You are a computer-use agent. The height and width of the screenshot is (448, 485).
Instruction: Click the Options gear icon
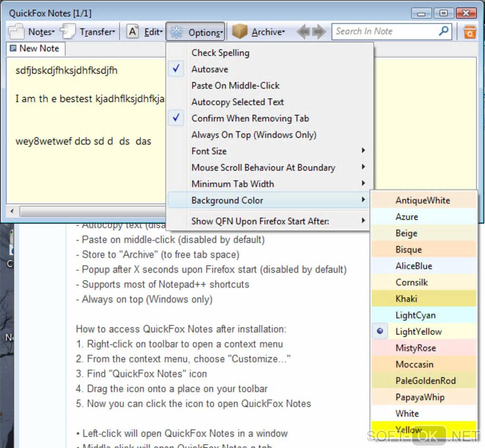[x=176, y=32]
